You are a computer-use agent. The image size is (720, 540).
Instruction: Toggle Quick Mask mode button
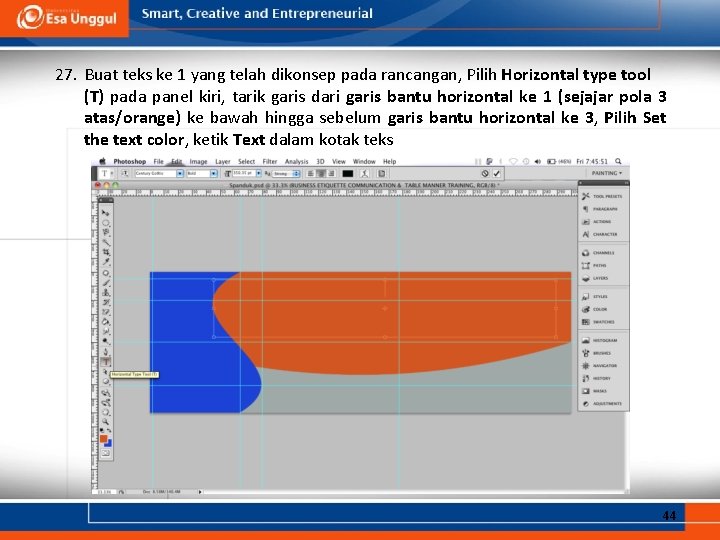coord(106,453)
